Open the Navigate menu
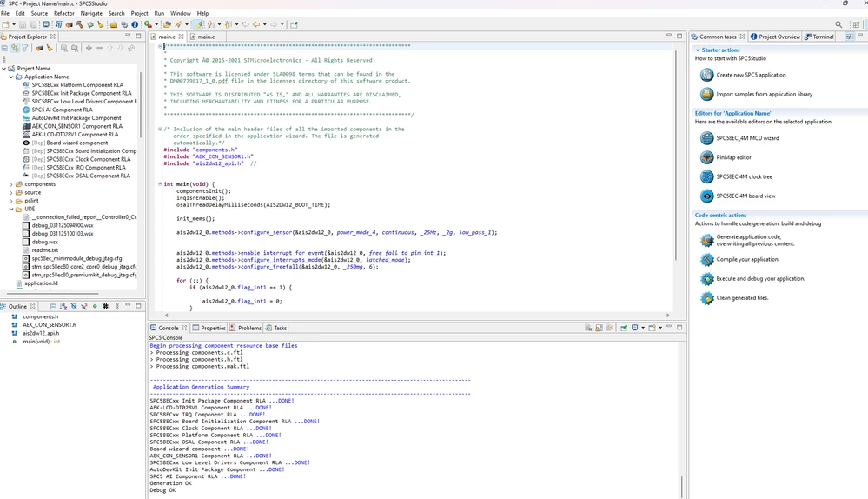 (91, 13)
